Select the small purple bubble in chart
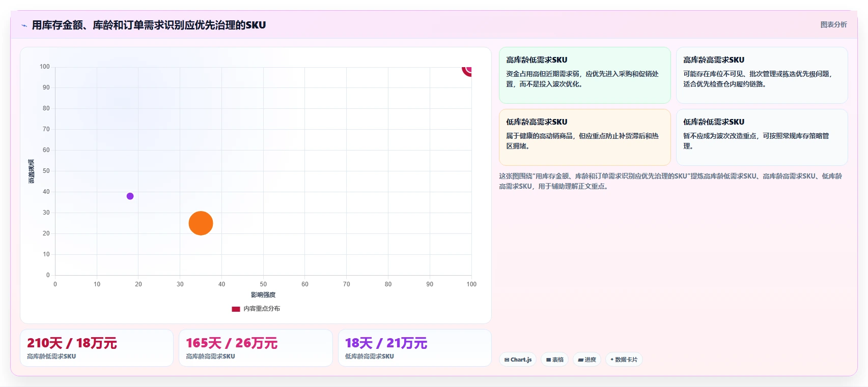This screenshot has width=868, height=387. click(130, 196)
